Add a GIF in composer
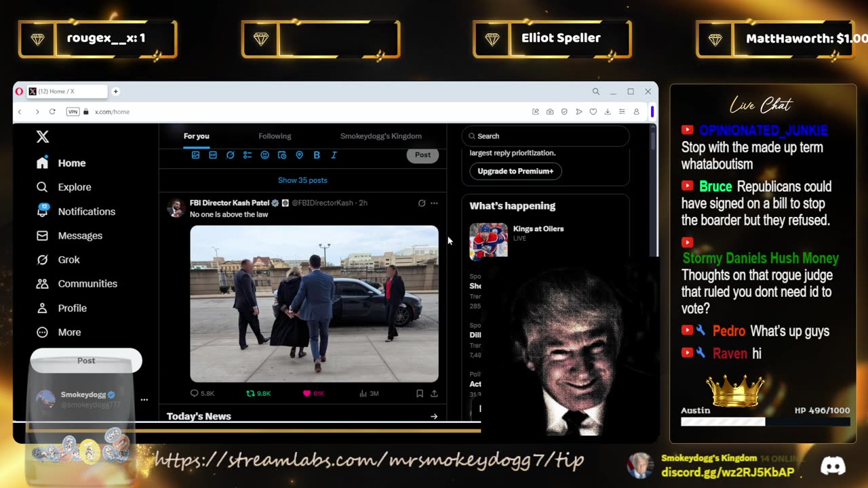 point(213,155)
